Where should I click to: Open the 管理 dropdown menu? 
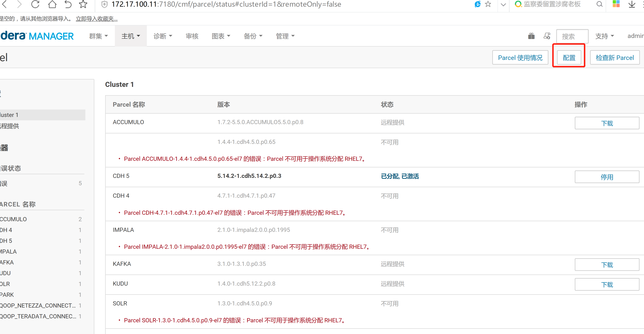[285, 36]
